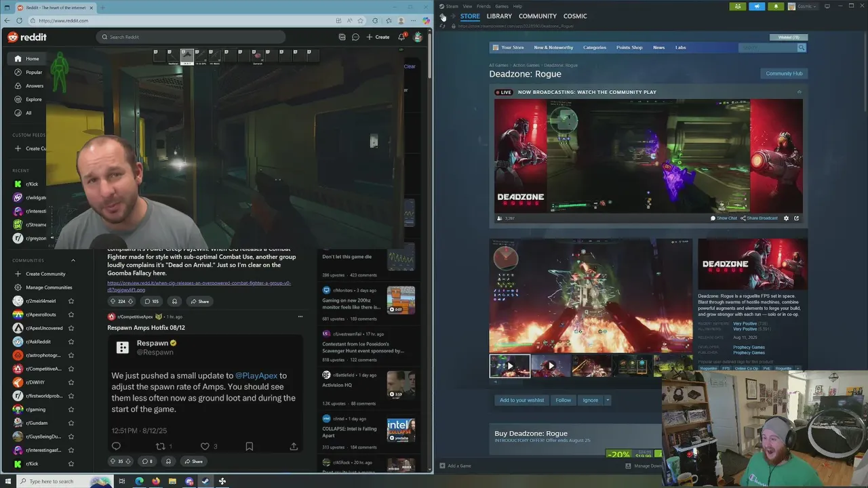Open the Intel COLLAPSE video thumbnail

401,430
